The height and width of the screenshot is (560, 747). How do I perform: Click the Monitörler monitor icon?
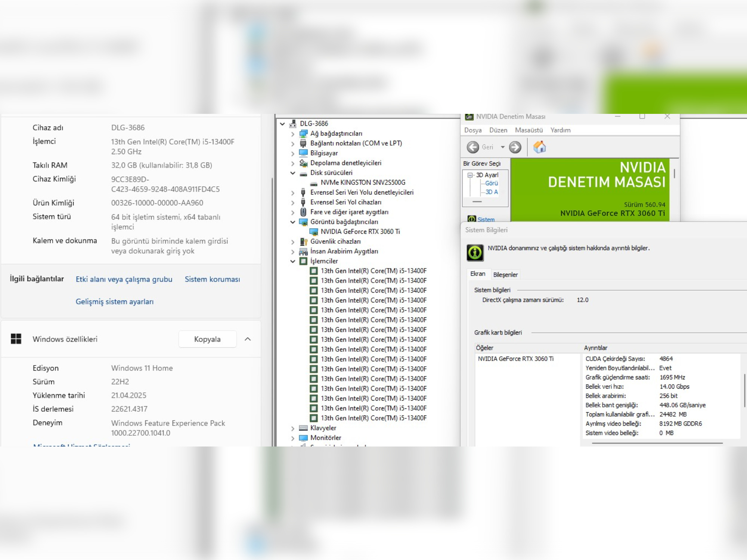pos(303,438)
